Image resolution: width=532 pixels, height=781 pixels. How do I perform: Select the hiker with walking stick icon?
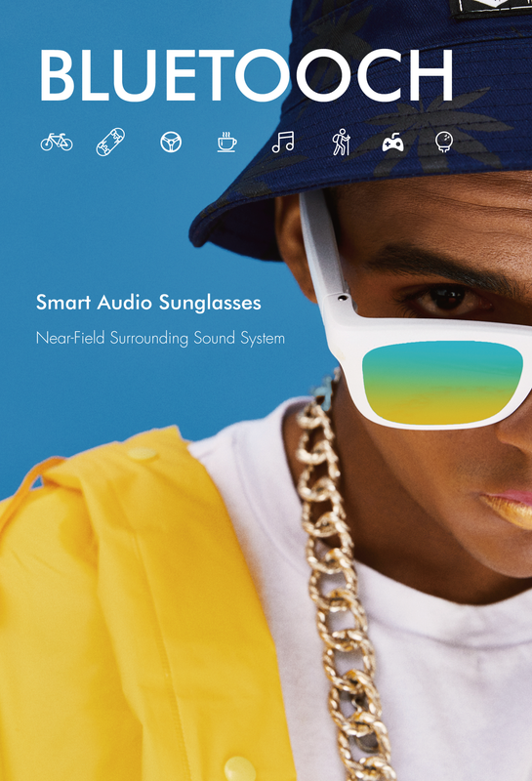click(342, 142)
